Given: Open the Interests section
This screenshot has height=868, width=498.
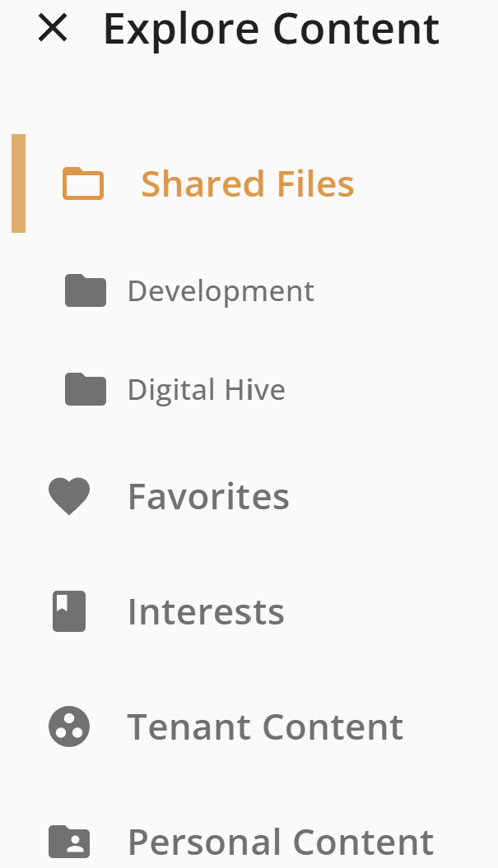Looking at the screenshot, I should coord(206,611).
